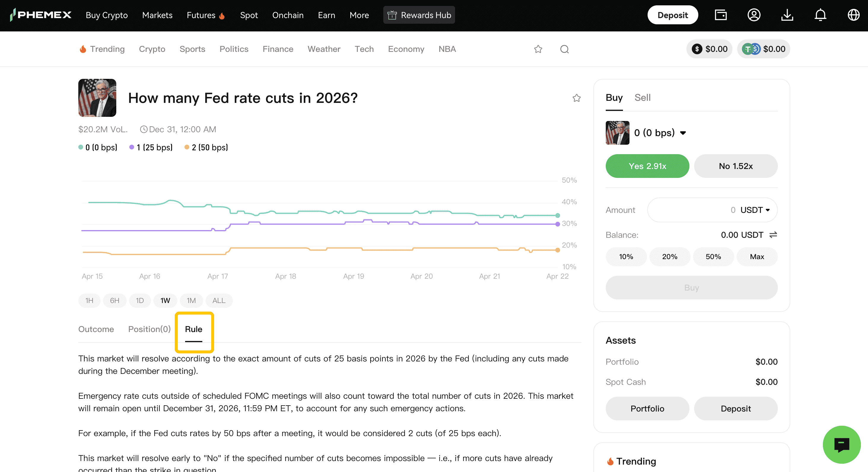Select the Yes 2.91x outcome
This screenshot has width=868, height=472.
pos(647,166)
